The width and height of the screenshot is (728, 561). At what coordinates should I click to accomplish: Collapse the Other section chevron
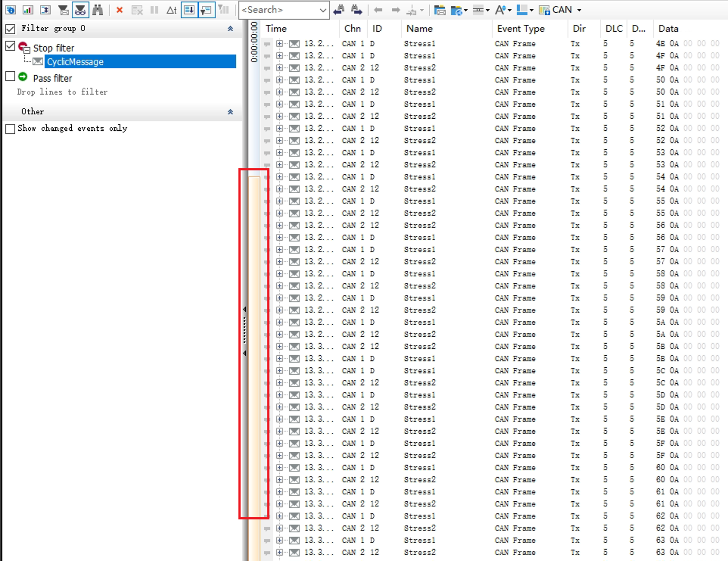pos(230,112)
